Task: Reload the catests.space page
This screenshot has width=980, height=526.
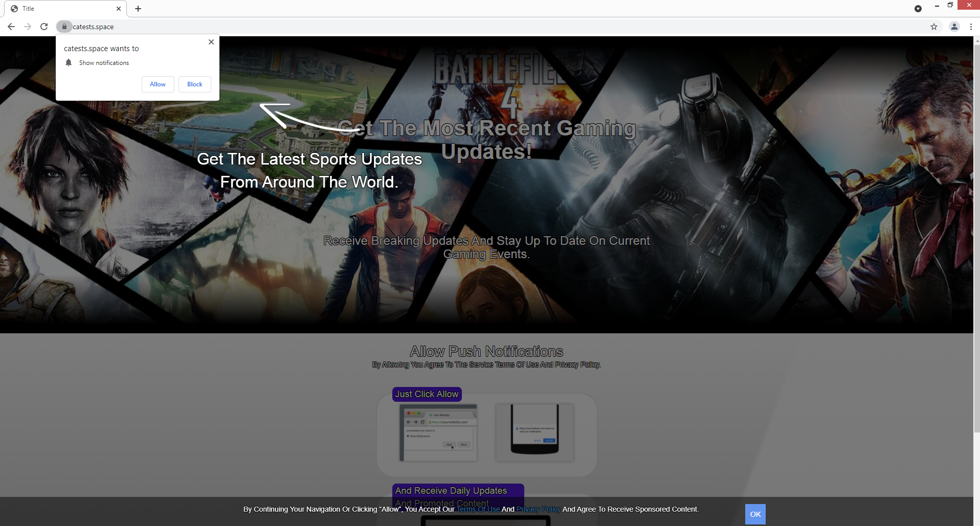Action: click(x=44, y=27)
